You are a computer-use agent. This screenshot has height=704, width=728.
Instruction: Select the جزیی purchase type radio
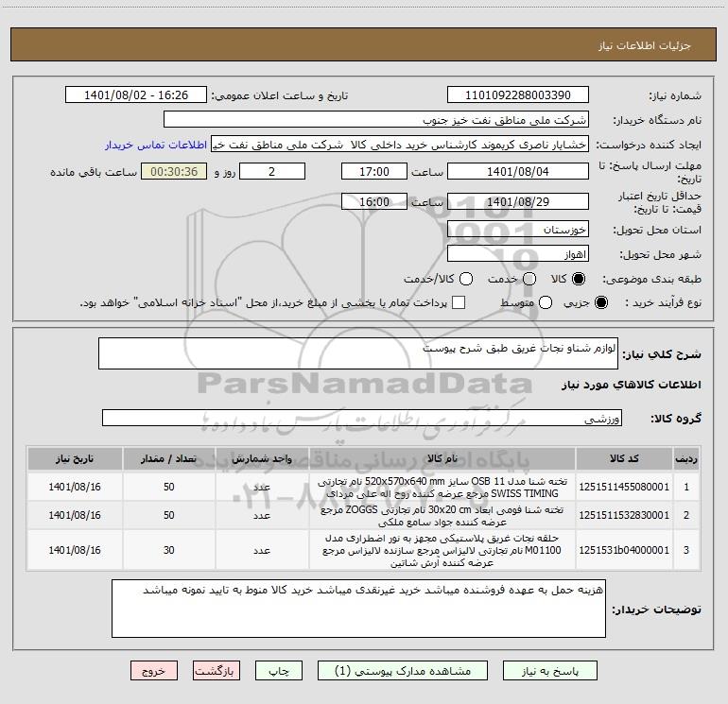[600, 302]
